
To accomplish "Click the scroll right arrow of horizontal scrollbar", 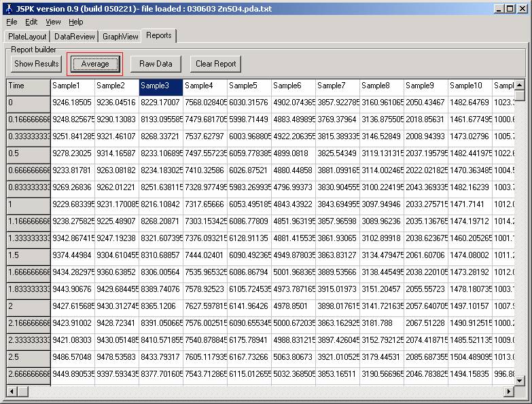I will point(509,392).
